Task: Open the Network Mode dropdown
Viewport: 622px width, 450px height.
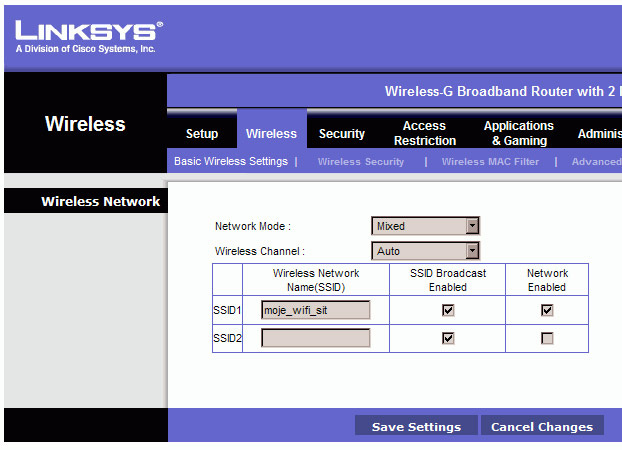Action: click(x=425, y=226)
